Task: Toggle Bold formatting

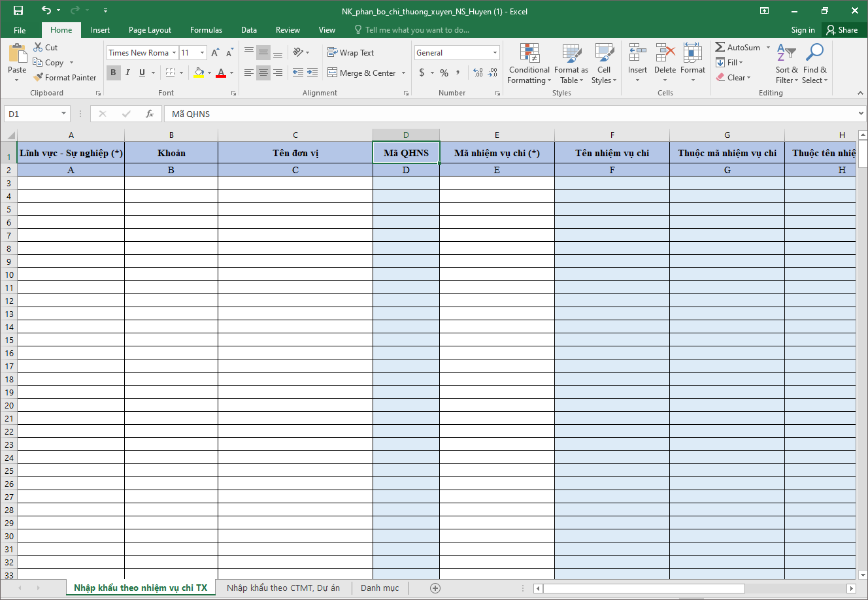Action: tap(113, 73)
